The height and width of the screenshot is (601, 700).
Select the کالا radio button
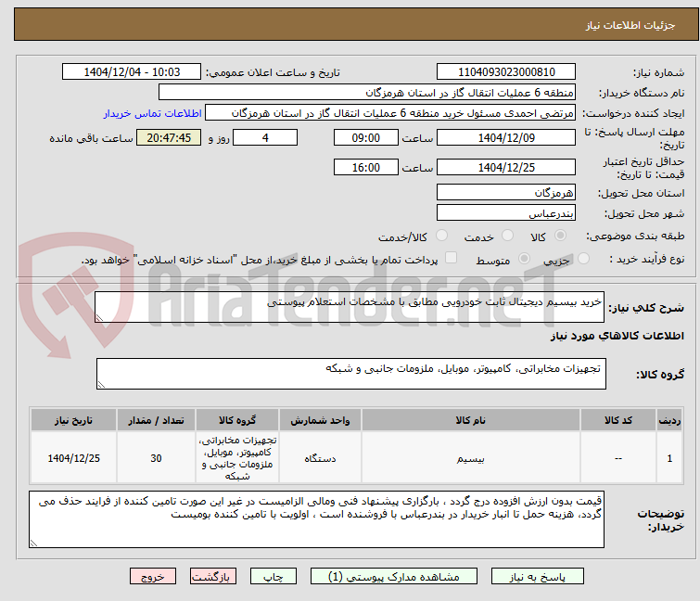tap(560, 236)
